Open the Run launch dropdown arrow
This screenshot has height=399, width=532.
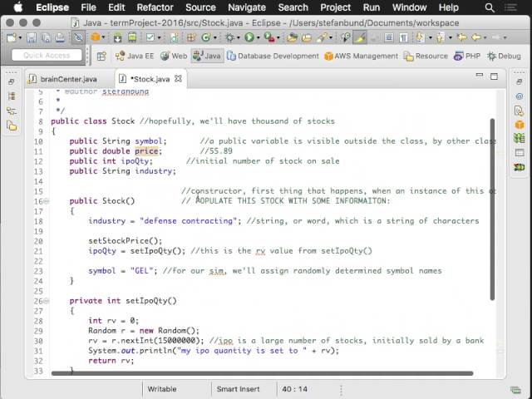[258, 37]
